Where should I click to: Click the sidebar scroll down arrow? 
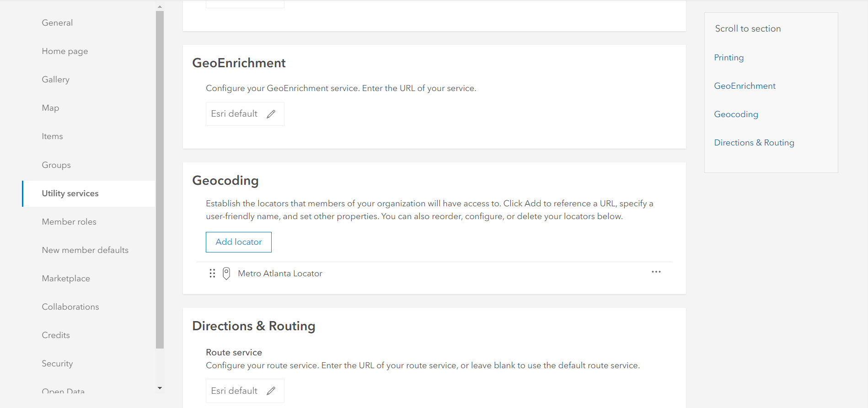(x=160, y=388)
